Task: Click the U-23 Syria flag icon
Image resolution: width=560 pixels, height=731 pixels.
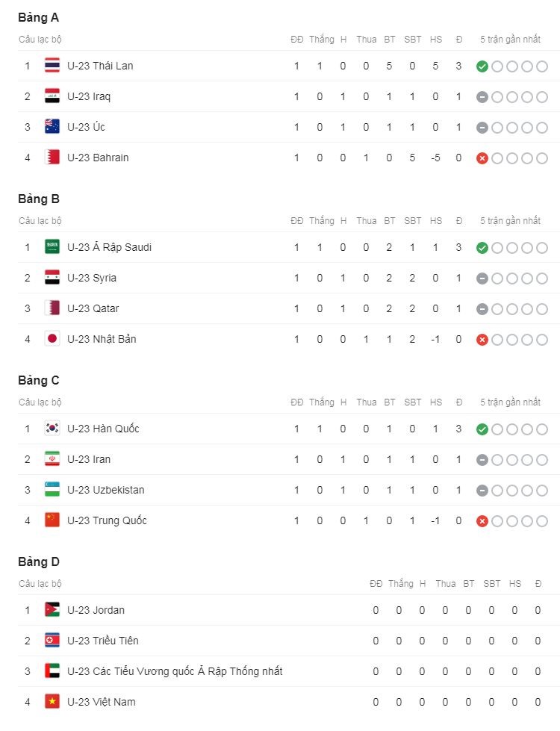Action: [x=52, y=278]
